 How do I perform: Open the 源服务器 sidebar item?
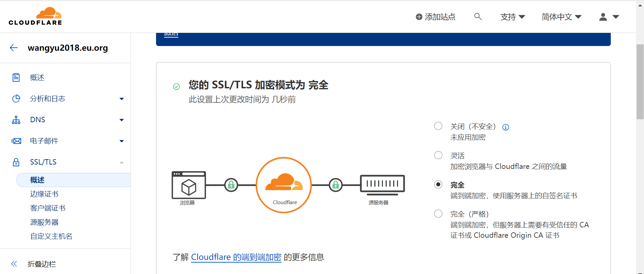tap(44, 222)
